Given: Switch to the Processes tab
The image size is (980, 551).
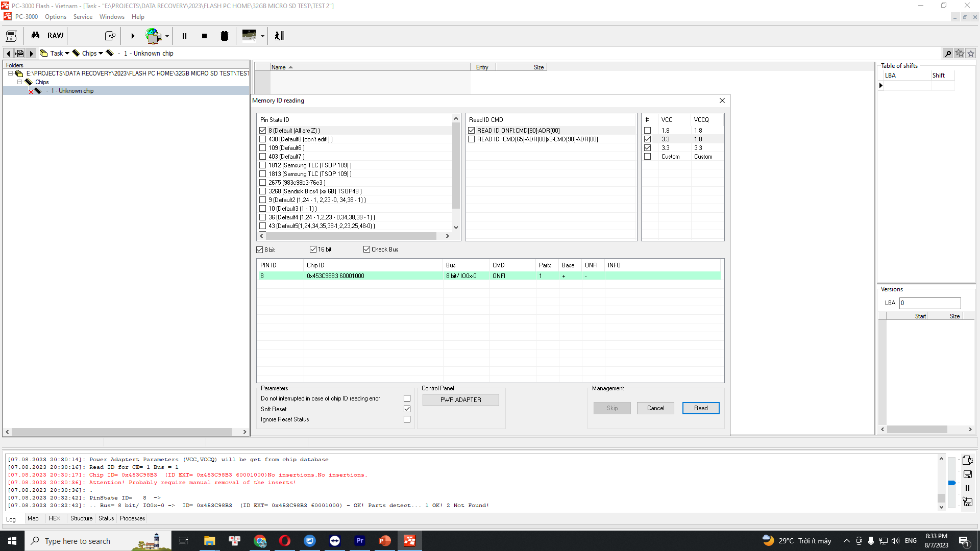Looking at the screenshot, I should pos(133,518).
